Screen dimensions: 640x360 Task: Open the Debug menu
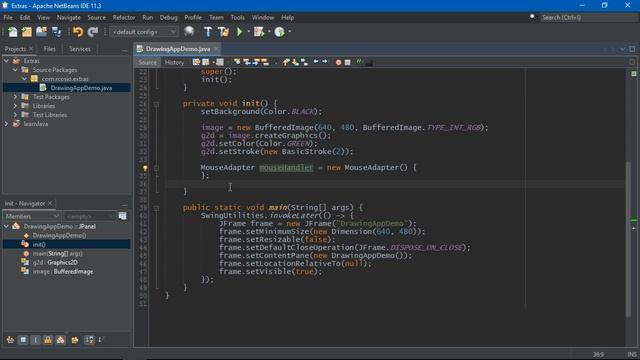(169, 18)
